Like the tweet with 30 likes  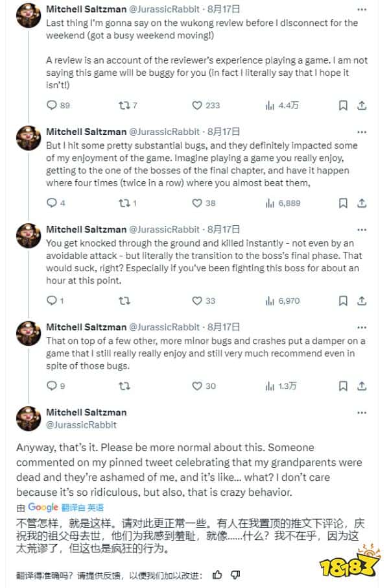click(x=198, y=386)
